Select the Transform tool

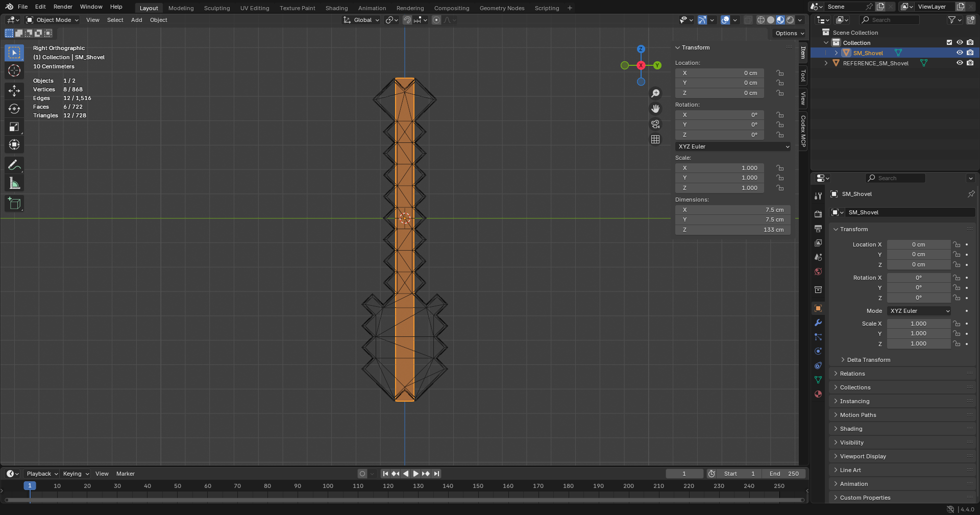[x=14, y=144]
